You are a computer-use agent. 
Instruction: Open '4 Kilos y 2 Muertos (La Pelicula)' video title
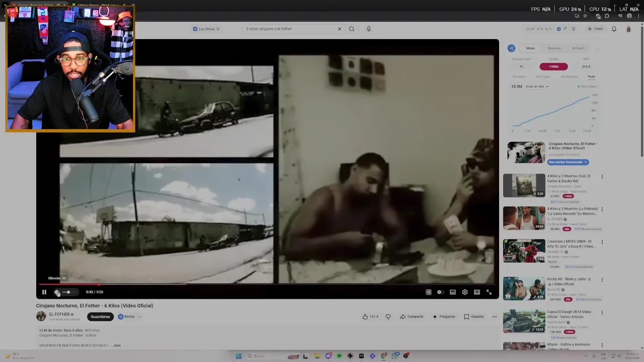point(573,211)
